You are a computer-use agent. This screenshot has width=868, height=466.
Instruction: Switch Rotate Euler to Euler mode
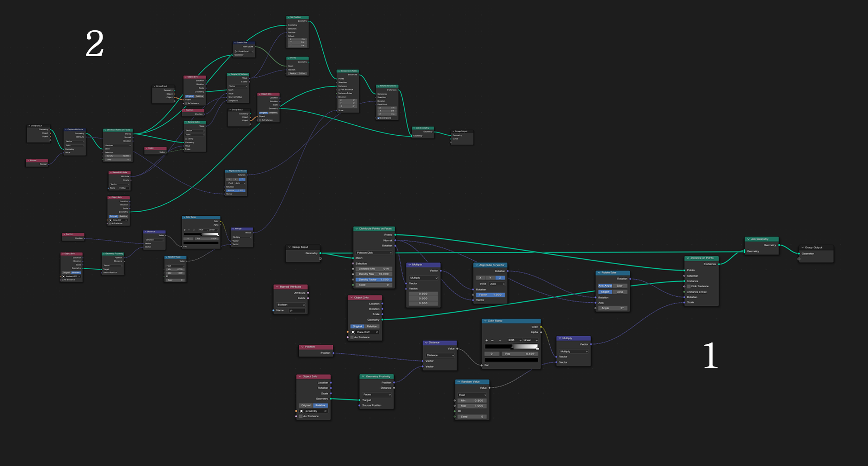click(x=620, y=286)
